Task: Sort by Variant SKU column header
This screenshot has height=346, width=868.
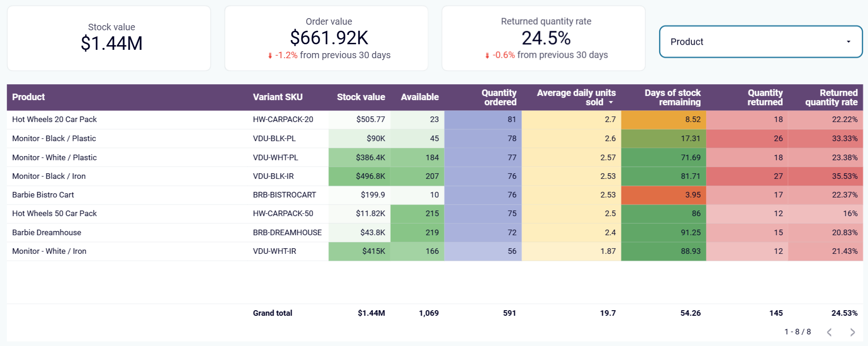Action: coord(278,97)
